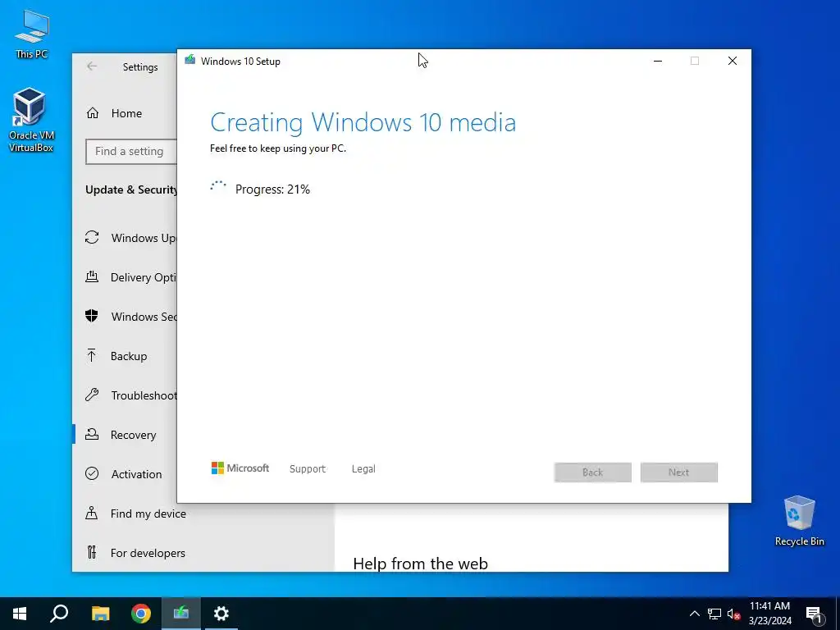Click the Find a setting search box

click(131, 152)
